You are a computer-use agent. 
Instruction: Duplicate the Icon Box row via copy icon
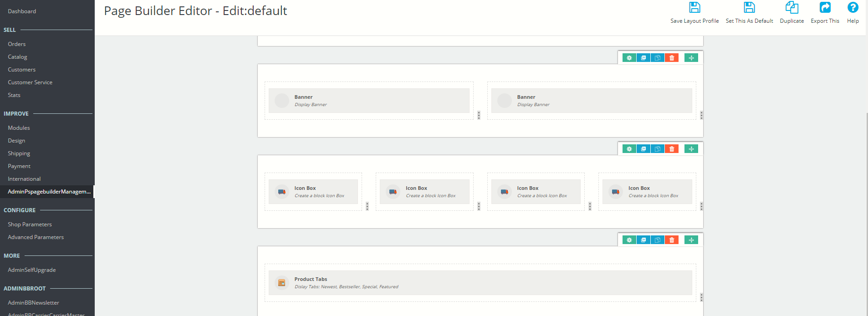(x=658, y=149)
